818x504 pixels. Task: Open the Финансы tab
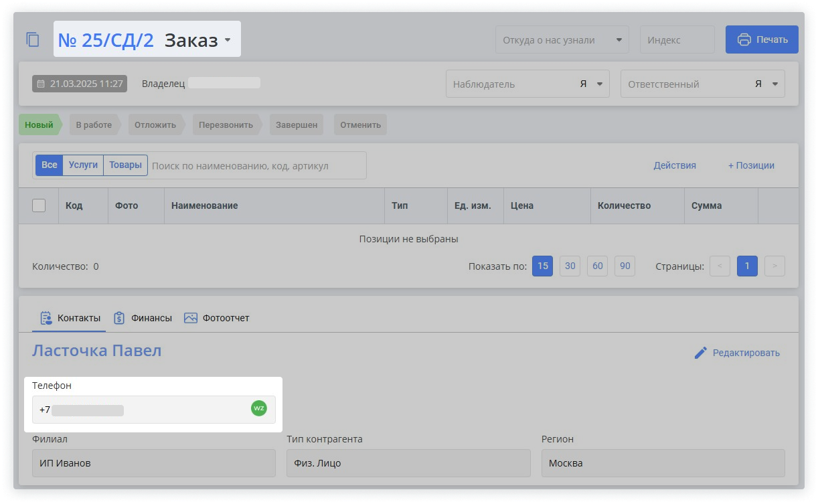pos(143,318)
